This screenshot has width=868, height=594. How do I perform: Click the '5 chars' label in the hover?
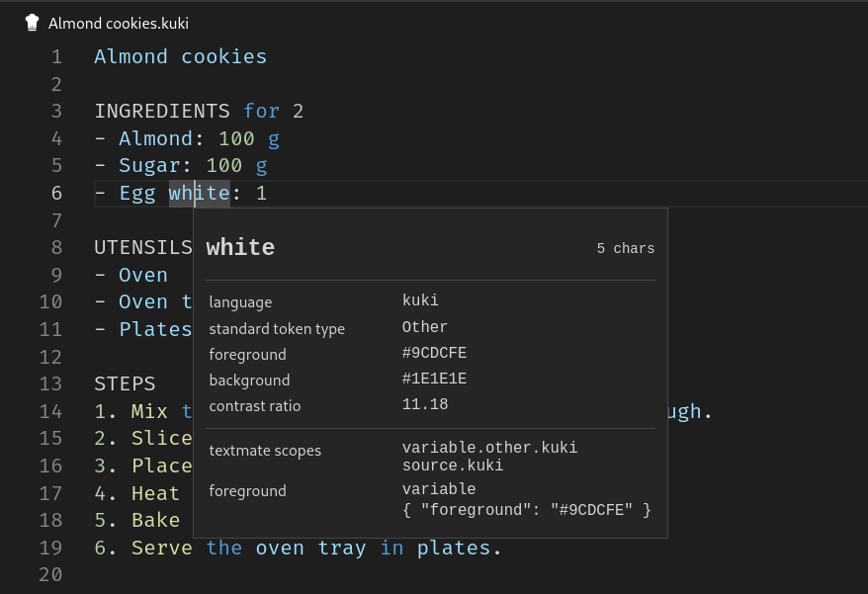625,248
